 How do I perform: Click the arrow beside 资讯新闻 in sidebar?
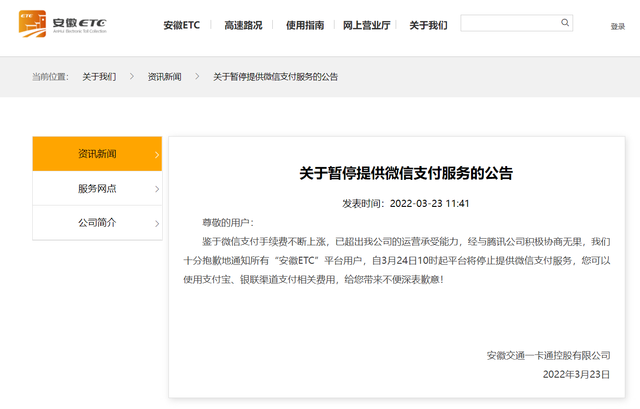(x=156, y=155)
